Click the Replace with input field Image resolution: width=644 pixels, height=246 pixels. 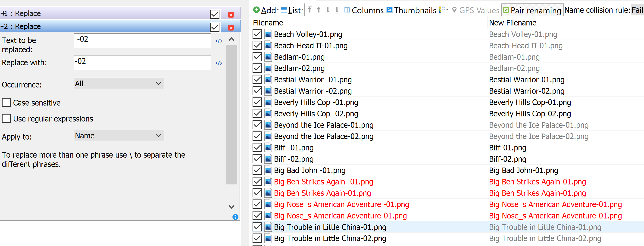(x=143, y=63)
